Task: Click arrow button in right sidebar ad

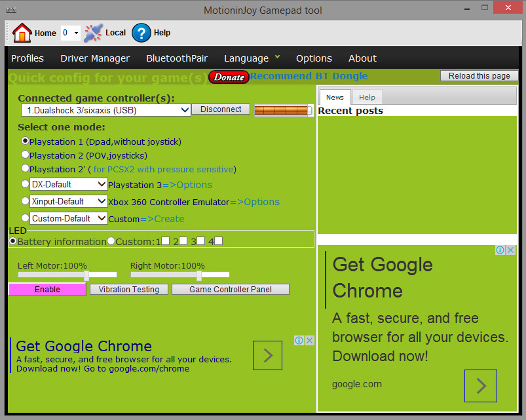Action: coord(481,386)
